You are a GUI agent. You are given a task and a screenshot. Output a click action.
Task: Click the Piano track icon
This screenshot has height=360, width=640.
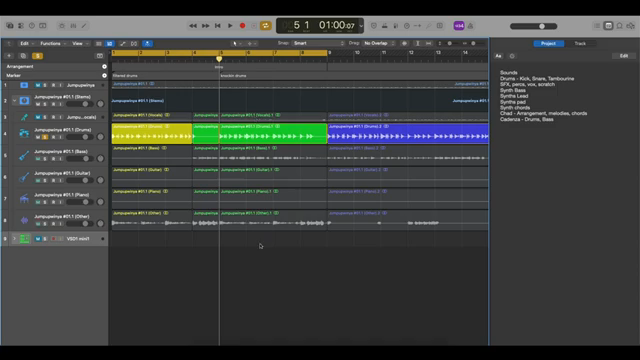(24, 198)
